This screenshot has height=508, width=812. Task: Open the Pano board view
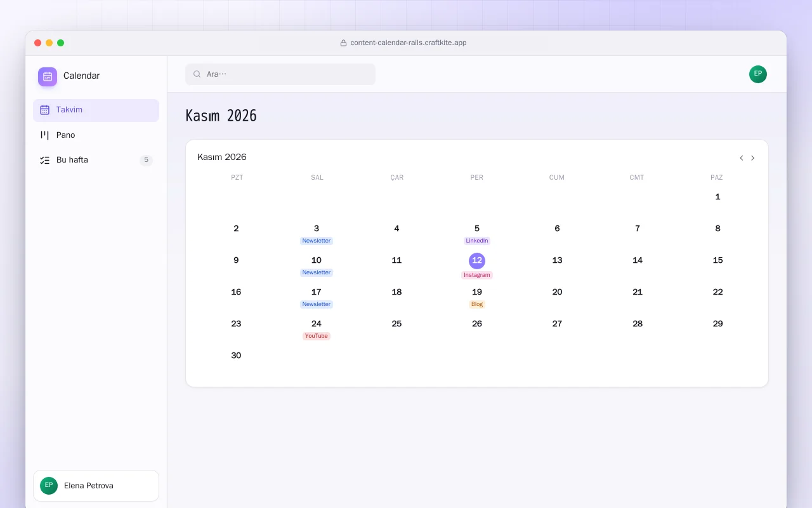96,135
